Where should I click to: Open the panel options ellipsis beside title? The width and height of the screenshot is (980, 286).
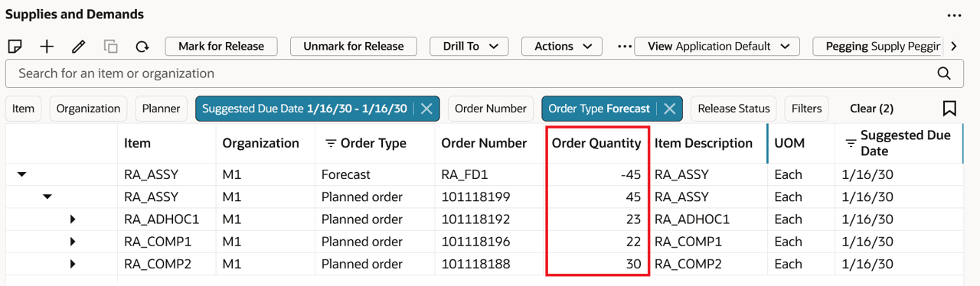point(954,15)
